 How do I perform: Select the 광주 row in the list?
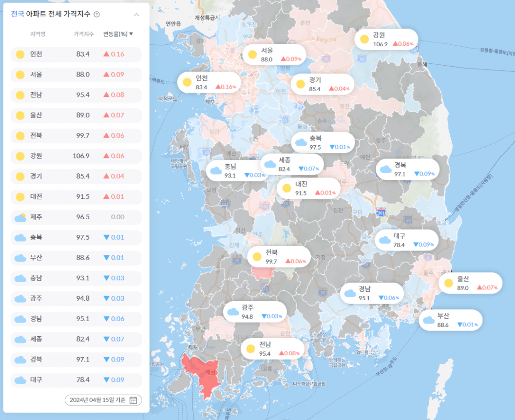(76, 299)
